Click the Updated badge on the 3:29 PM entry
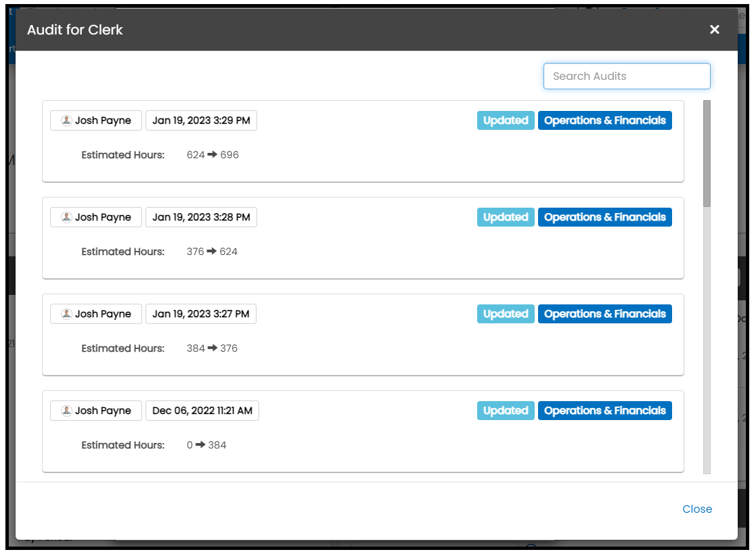This screenshot has width=756, height=554. (x=506, y=120)
